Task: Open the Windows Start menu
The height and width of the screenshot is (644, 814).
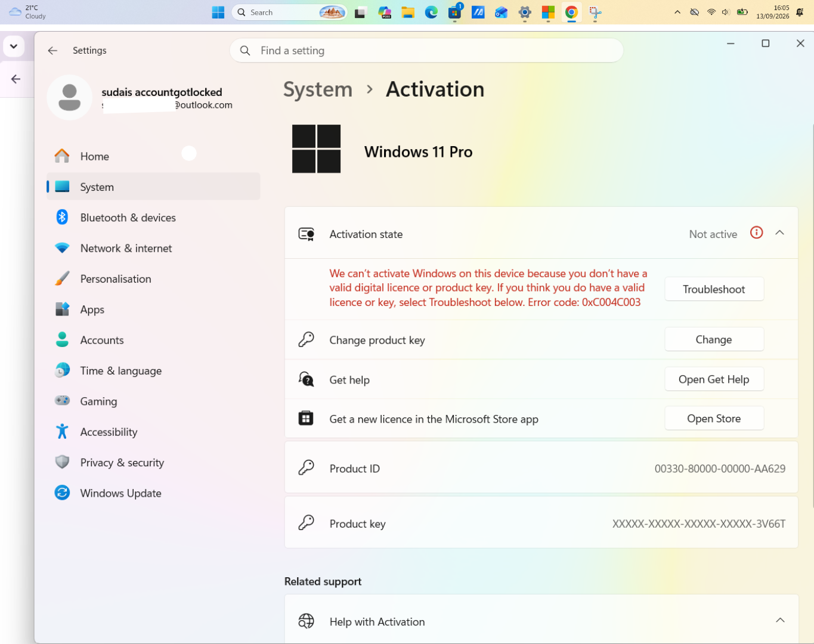Action: [x=218, y=13]
